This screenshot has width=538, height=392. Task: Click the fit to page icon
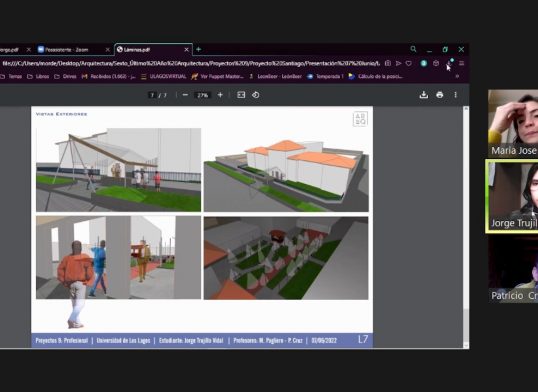click(241, 95)
